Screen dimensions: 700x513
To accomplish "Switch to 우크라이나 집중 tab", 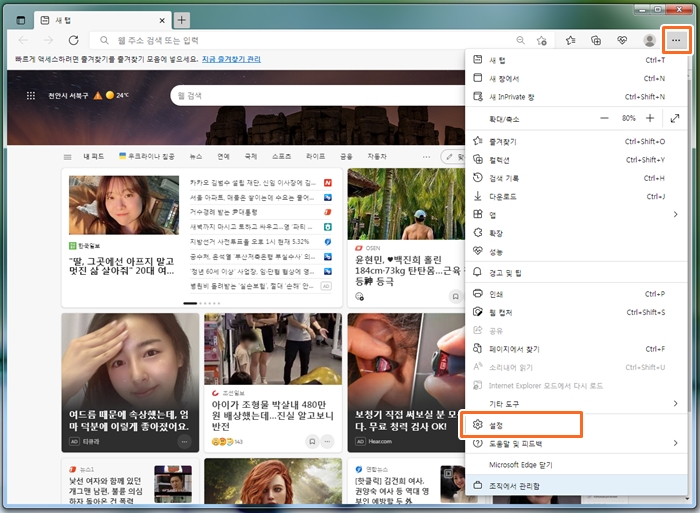I will (147, 156).
